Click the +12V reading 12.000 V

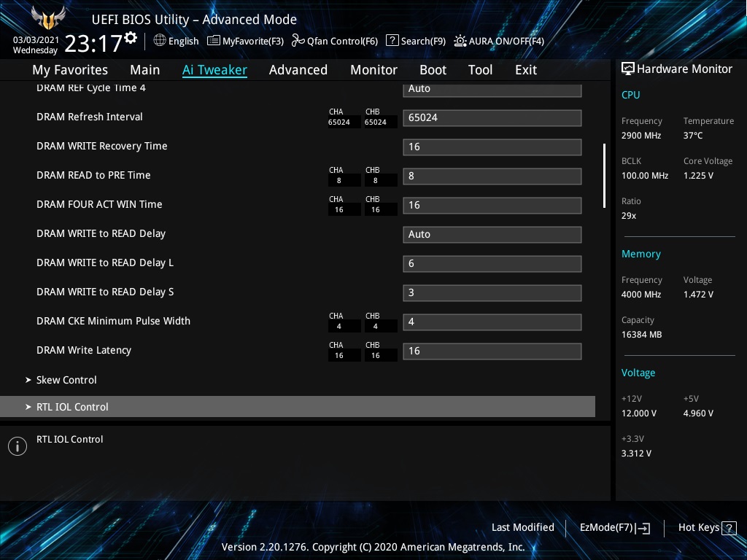[639, 413]
